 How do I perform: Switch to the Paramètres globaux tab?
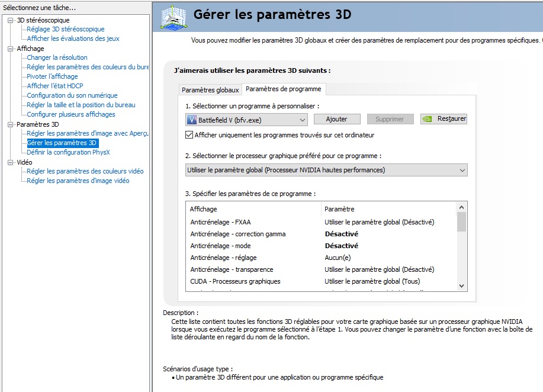[210, 90]
